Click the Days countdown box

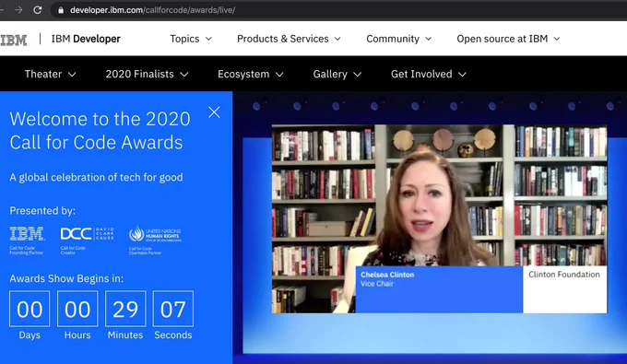30,309
